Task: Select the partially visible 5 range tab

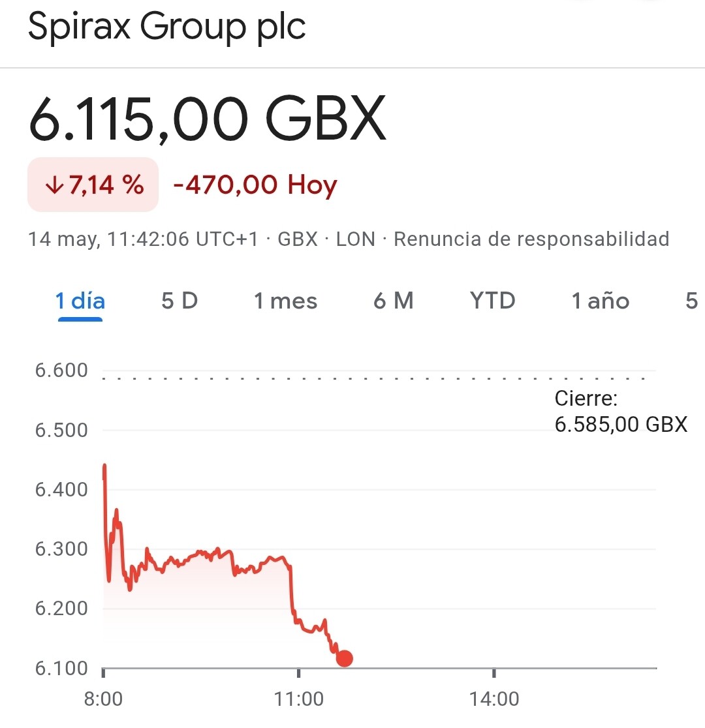Action: click(691, 301)
